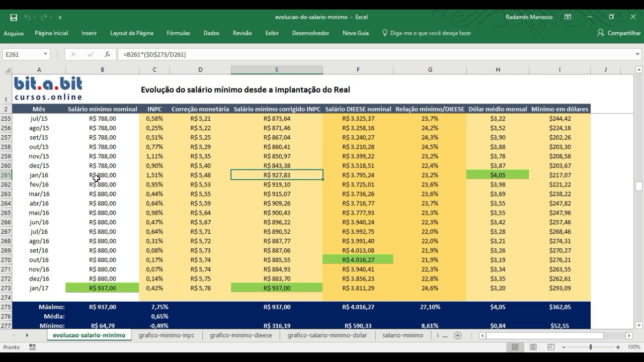Click the Undo arrow icon
This screenshot has height=362, width=644.
point(27,17)
